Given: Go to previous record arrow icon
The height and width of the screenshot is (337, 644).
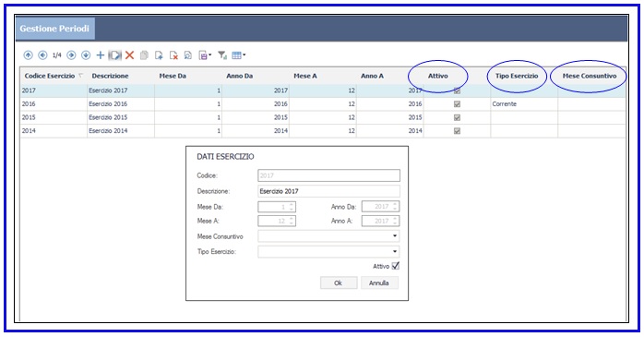Looking at the screenshot, I should pyautogui.click(x=42, y=55).
